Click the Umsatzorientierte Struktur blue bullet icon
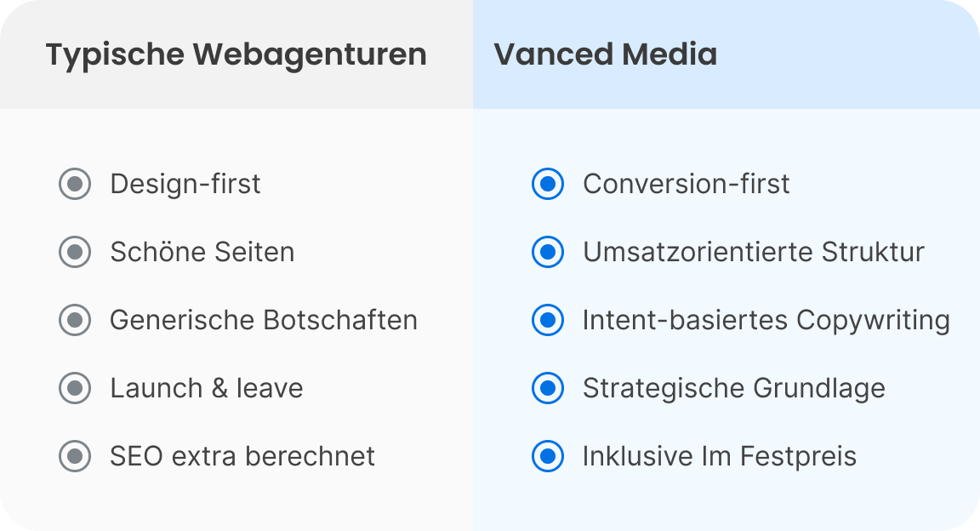The width and height of the screenshot is (980, 531). (548, 252)
